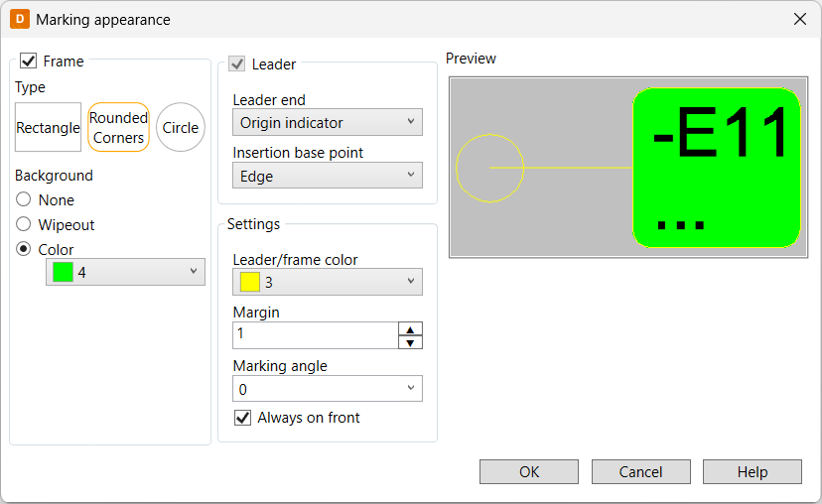Click into the Margin input field

coord(316,335)
